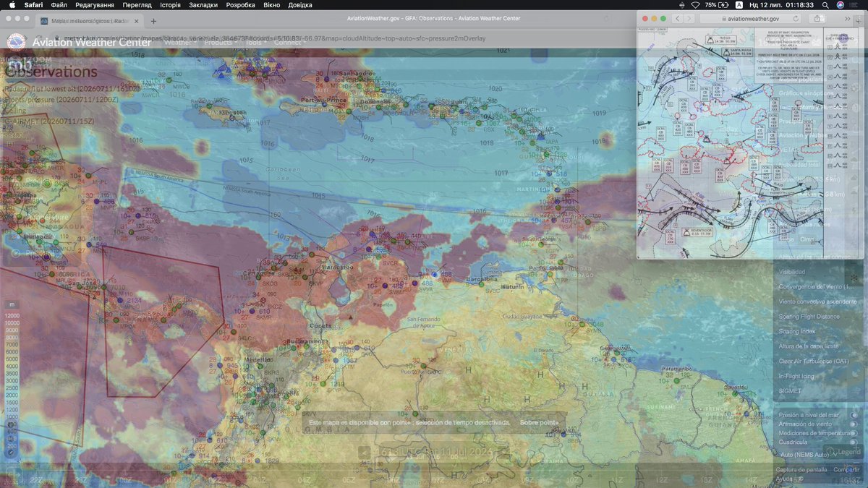868x488 pixels.
Task: Click the Observations heading
Action: [51, 72]
